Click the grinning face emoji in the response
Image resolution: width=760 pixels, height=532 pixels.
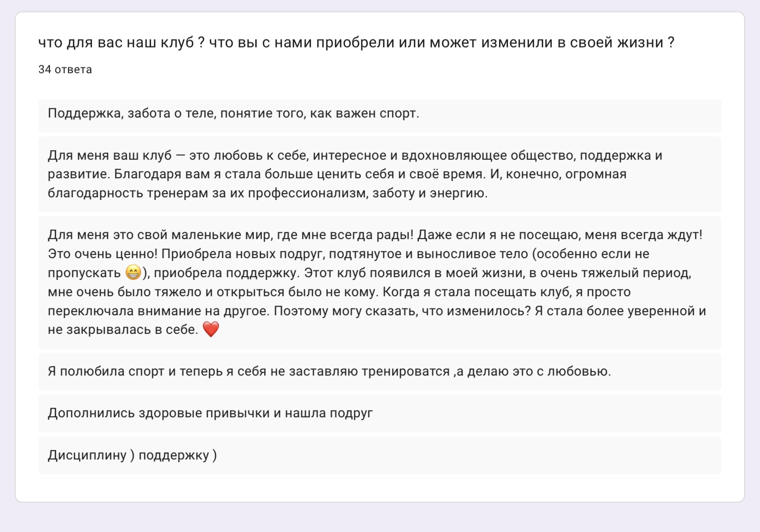click(133, 273)
